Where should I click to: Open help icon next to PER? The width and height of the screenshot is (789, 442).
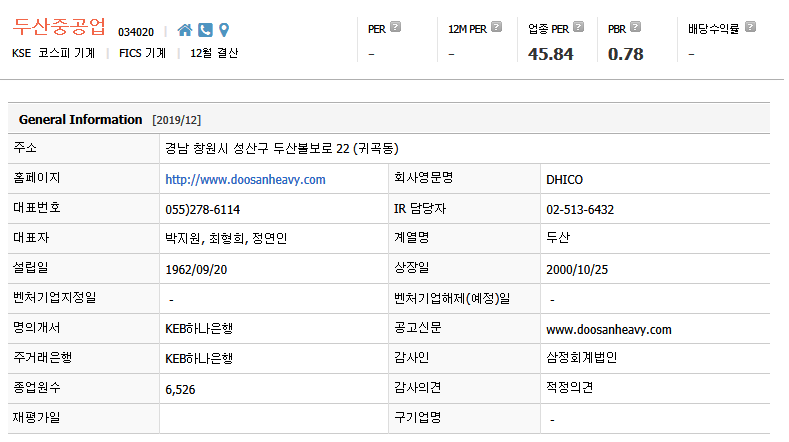[x=396, y=27]
